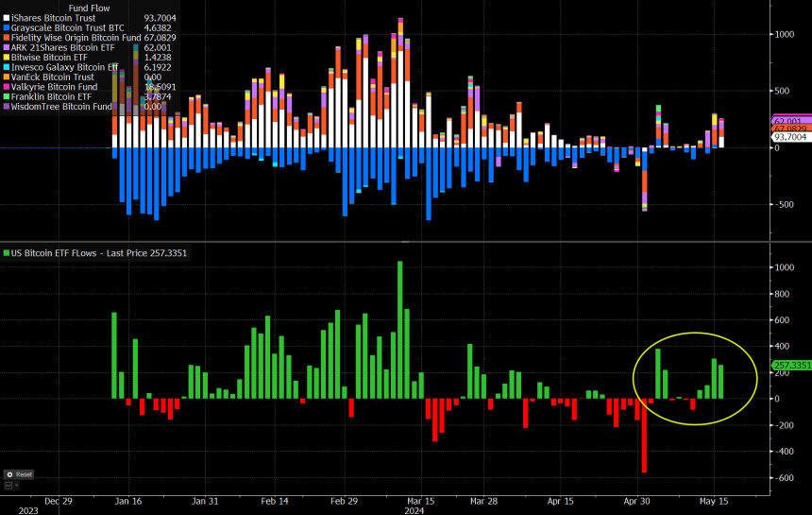Click the US Bitcoin ETF Flows green swatch
Screen dimensions: 812x515
5,253
